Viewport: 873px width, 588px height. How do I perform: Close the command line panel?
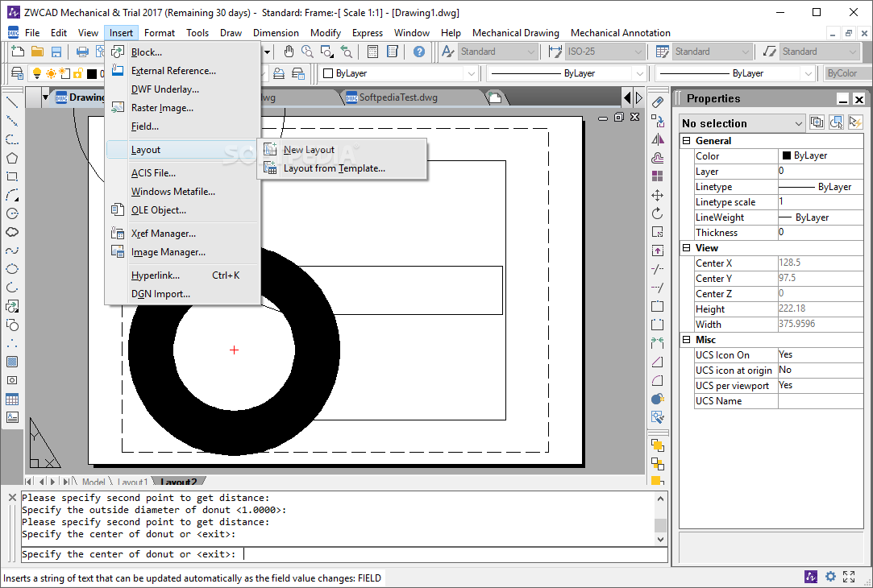[12, 497]
